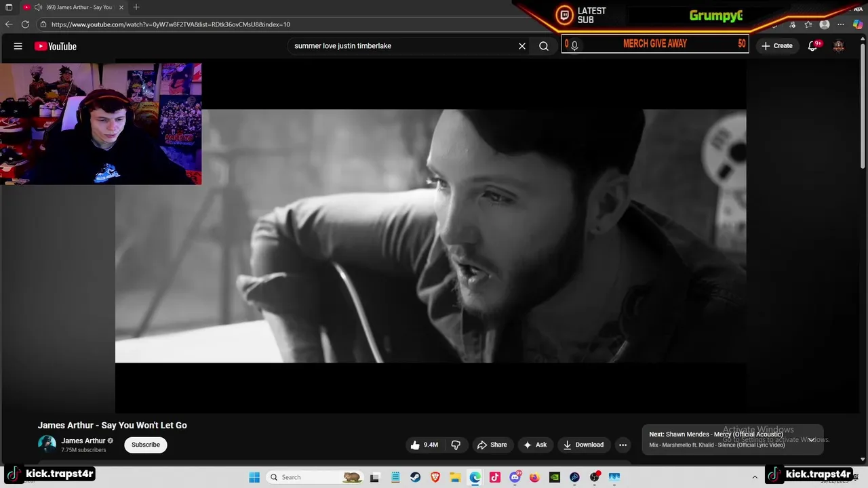Click the video title 'Say You Won't Let Go'
The image size is (868, 488).
[x=113, y=425]
